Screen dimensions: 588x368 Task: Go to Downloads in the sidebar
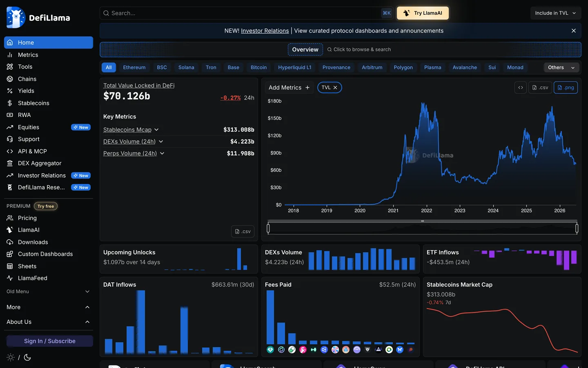49,242
